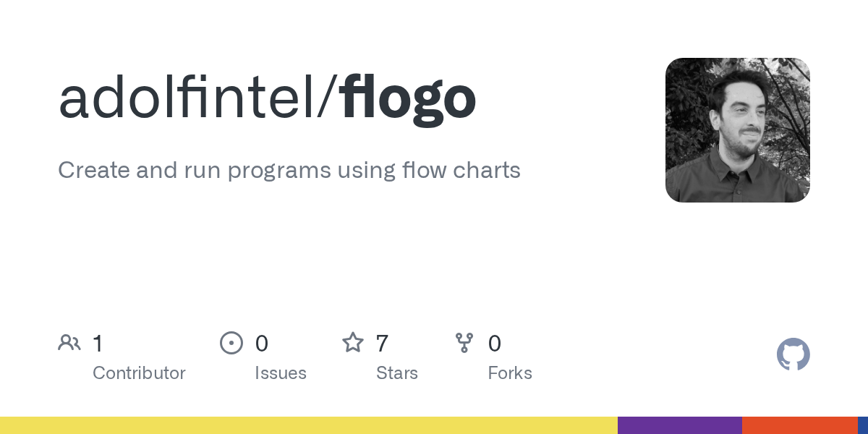868x434 pixels.
Task: Click the purple language bar segment
Action: click(x=680, y=425)
